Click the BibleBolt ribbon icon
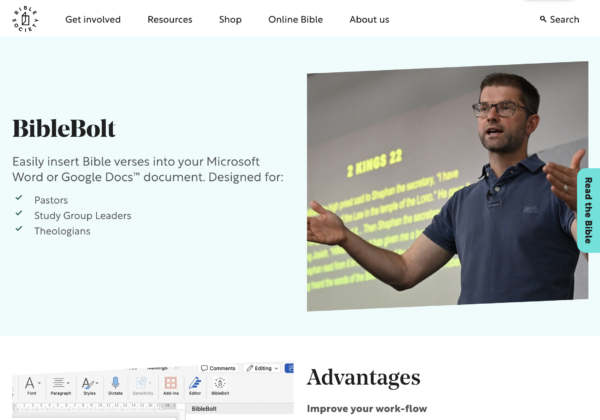This screenshot has height=420, width=600. [220, 383]
